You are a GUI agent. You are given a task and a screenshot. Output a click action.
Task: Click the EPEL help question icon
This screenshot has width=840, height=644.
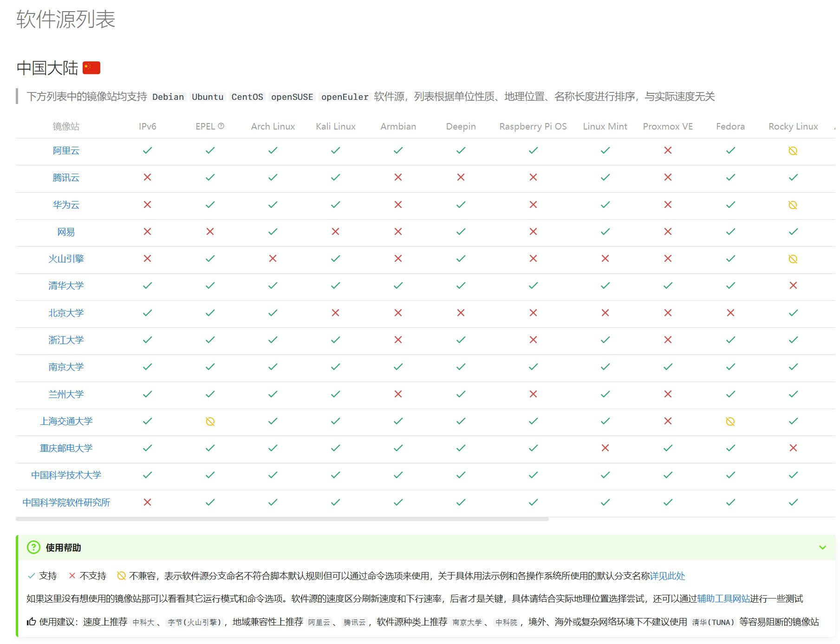[x=221, y=126]
